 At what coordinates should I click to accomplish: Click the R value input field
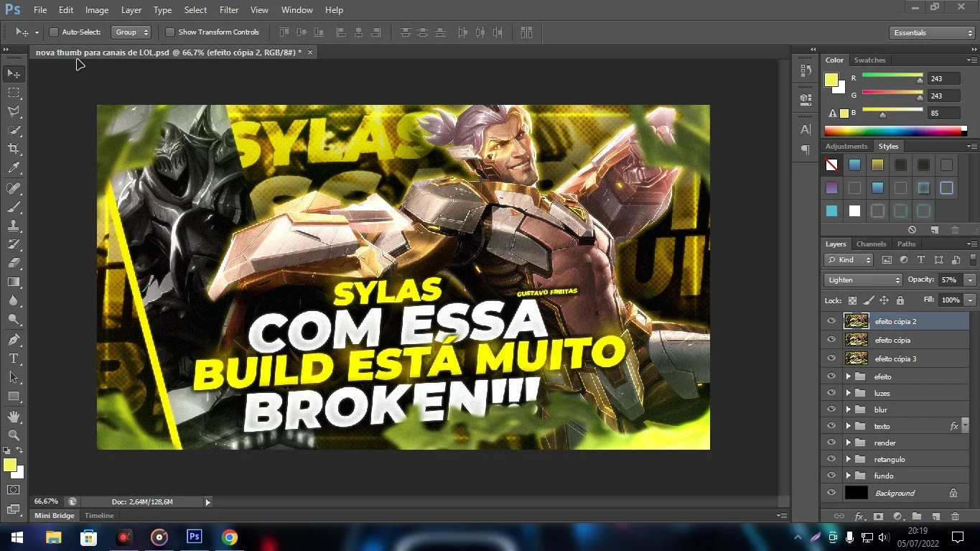point(943,78)
